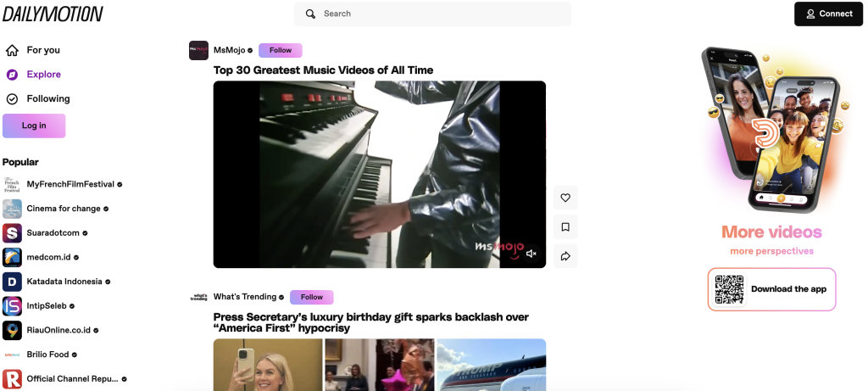
Task: Click the What's Trending channel avatar
Action: pos(198,298)
